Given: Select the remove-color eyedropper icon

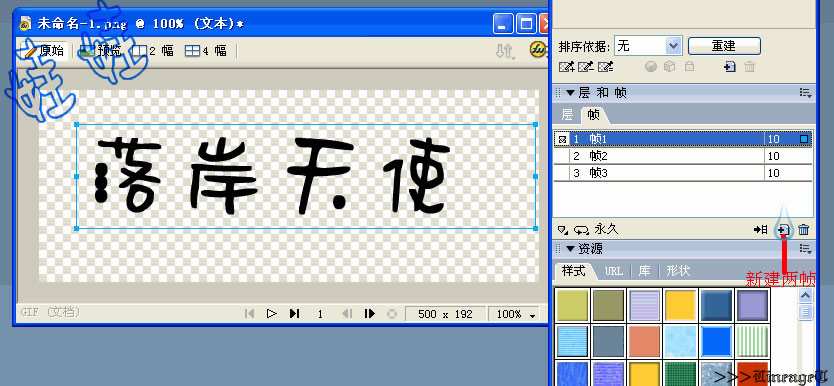Looking at the screenshot, I should click(x=586, y=67).
